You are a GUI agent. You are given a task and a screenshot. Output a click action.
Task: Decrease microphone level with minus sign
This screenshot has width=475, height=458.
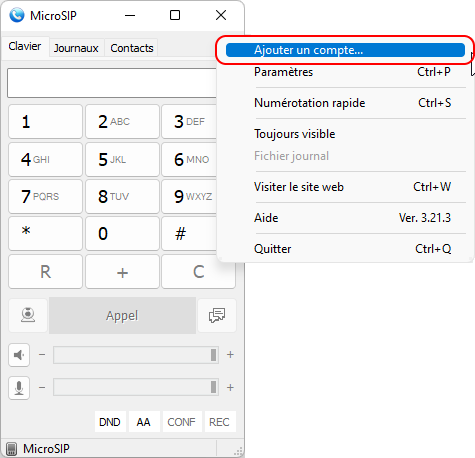(42, 388)
